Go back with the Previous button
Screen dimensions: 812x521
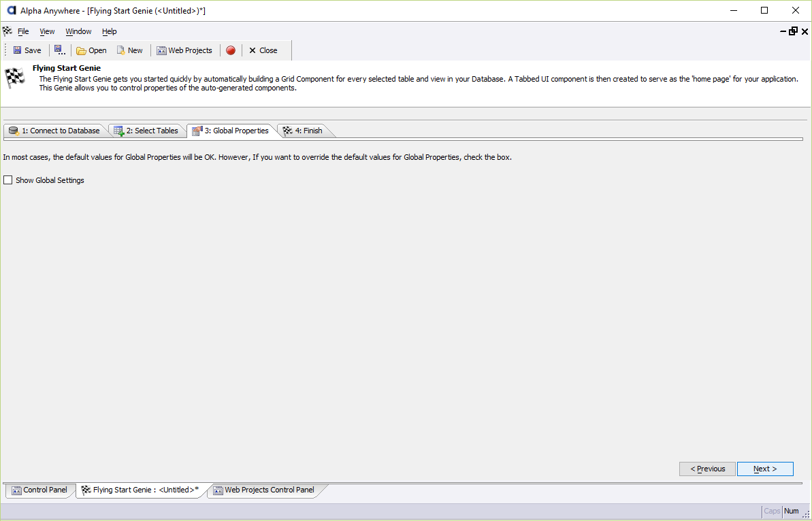click(x=707, y=469)
